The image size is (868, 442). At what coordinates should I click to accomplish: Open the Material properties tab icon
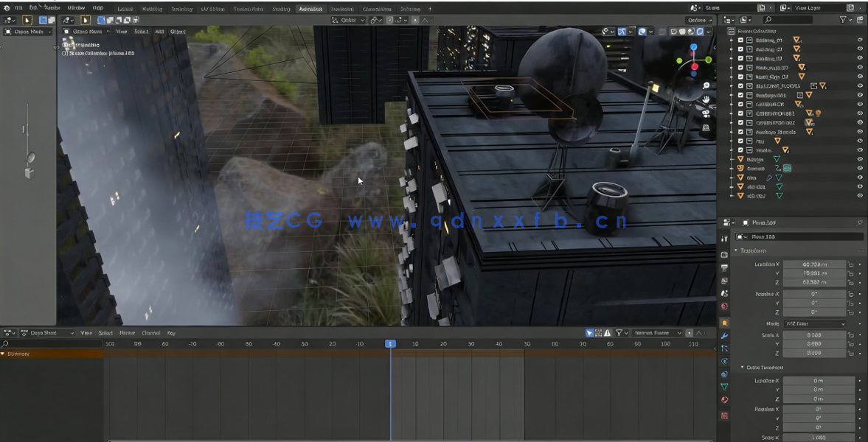pyautogui.click(x=724, y=400)
